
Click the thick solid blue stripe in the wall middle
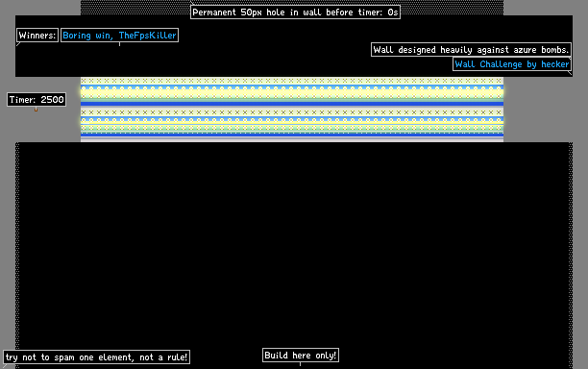pyautogui.click(x=292, y=104)
